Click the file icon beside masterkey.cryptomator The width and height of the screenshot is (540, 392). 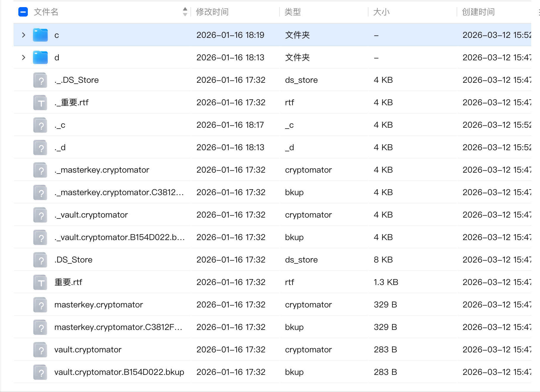pos(40,305)
